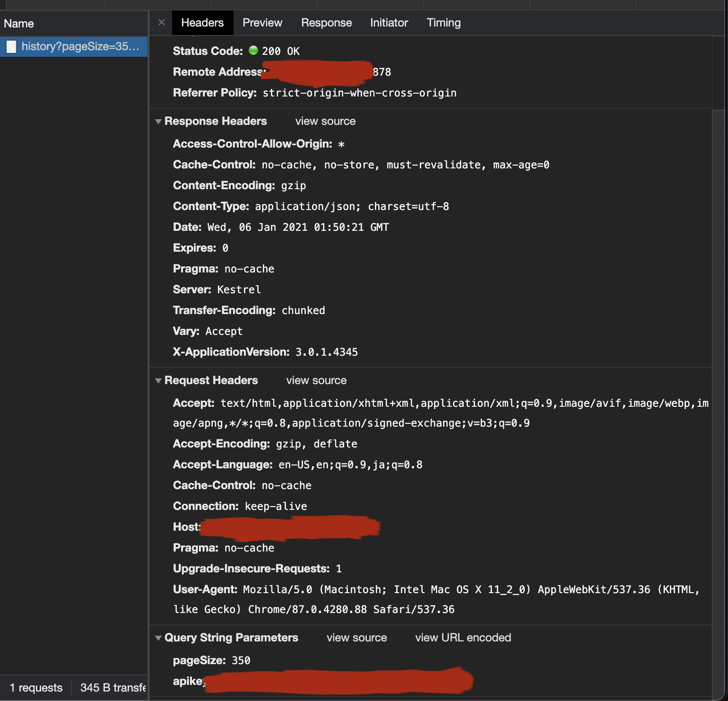Click view URL encoded link

tap(462, 637)
